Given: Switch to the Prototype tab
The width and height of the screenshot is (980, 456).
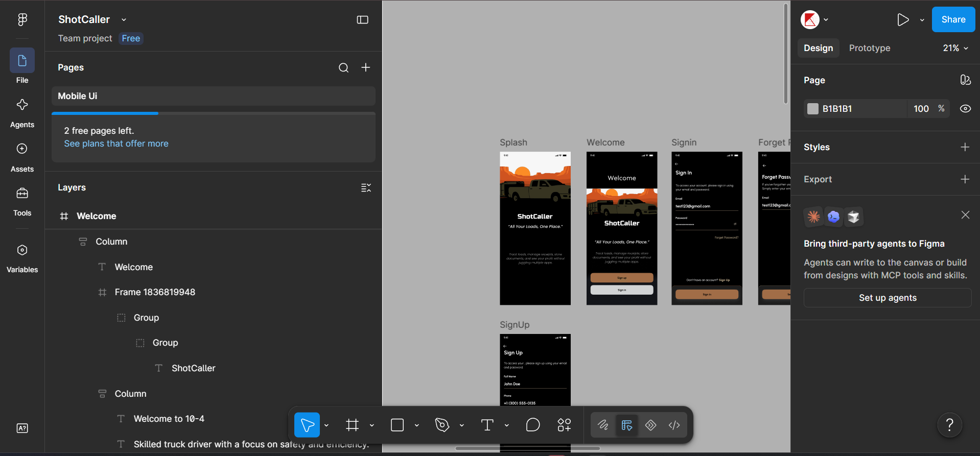Looking at the screenshot, I should click(870, 48).
